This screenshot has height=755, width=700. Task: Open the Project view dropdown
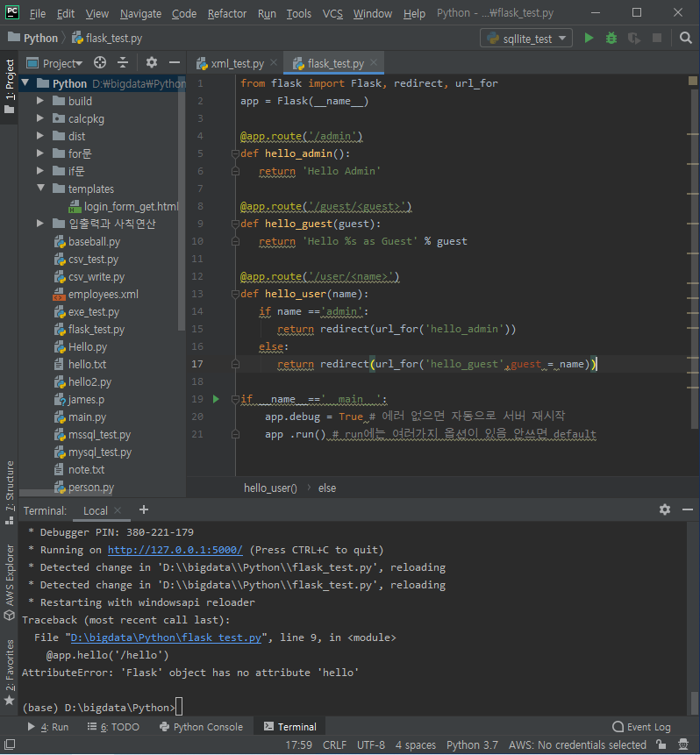(x=55, y=62)
